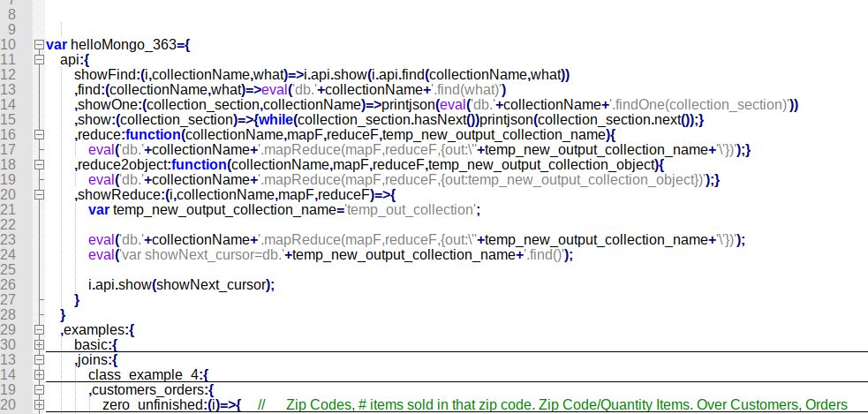Click line number 12 in the gutter
This screenshot has width=868, height=414.
tap(10, 75)
